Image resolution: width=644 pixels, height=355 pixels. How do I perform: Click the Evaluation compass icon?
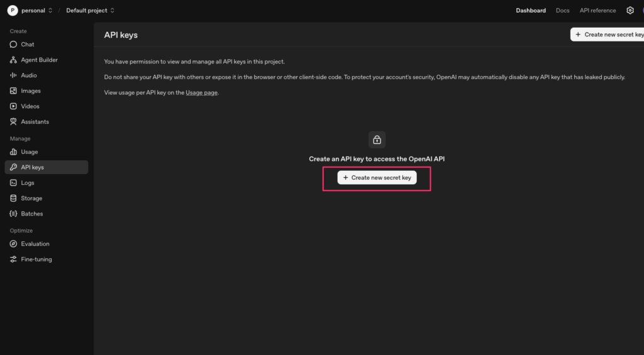tap(13, 244)
